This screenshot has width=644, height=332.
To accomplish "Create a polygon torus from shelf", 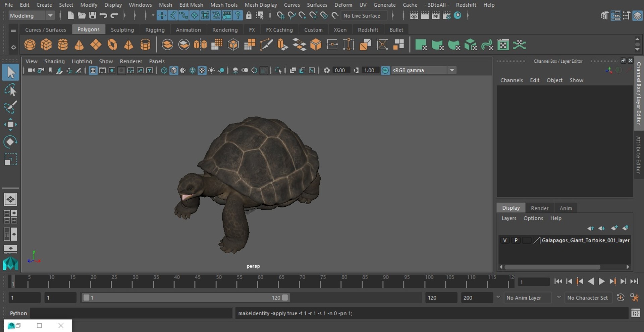I will 112,45.
